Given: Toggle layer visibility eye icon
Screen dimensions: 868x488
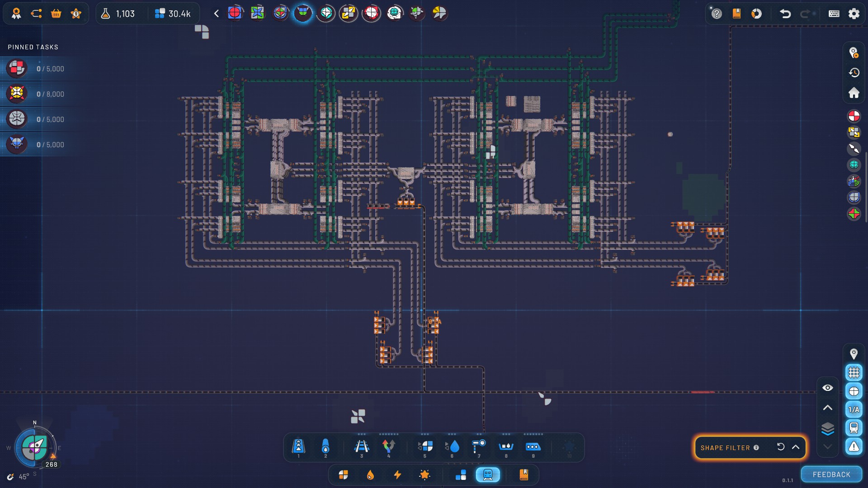Looking at the screenshot, I should (x=827, y=388).
